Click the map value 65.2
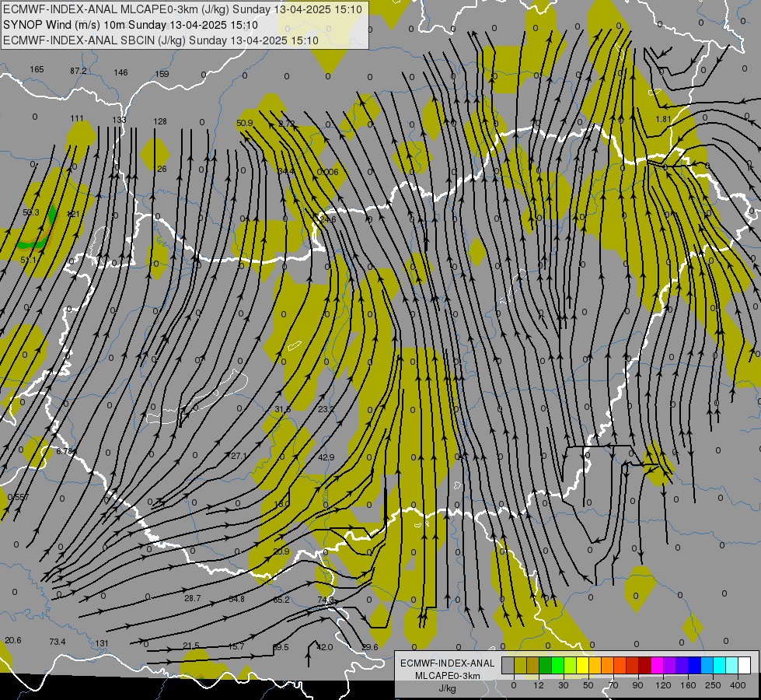 point(281,600)
